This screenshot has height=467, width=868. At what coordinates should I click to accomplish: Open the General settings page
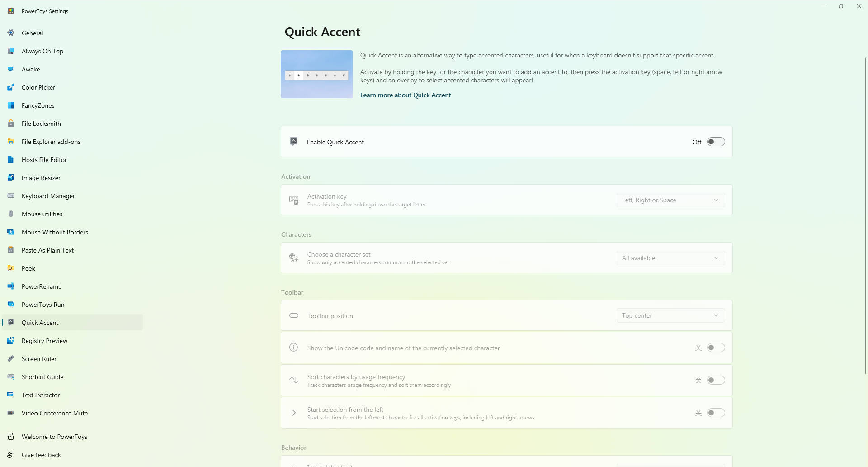tap(32, 33)
